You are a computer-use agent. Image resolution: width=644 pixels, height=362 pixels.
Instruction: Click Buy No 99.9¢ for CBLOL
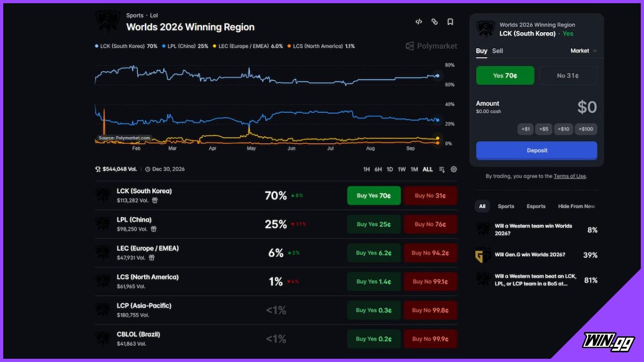[x=430, y=339]
